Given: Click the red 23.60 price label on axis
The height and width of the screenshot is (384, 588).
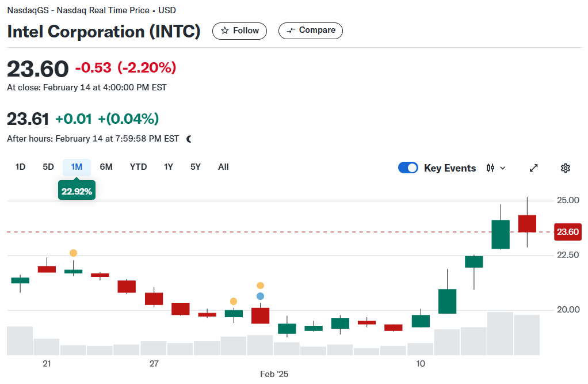Looking at the screenshot, I should click(x=568, y=231).
